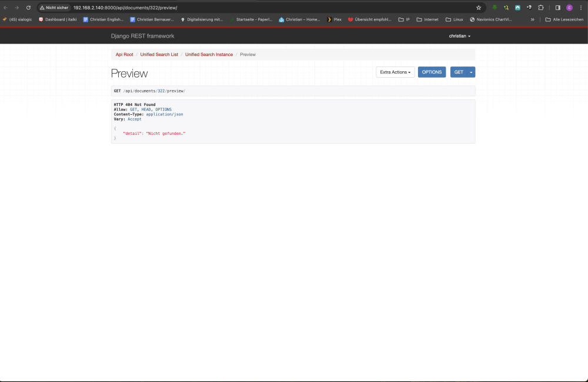This screenshot has width=588, height=382.
Task: Open the 'Alle Lesezeichen' folder
Action: coord(564,19)
